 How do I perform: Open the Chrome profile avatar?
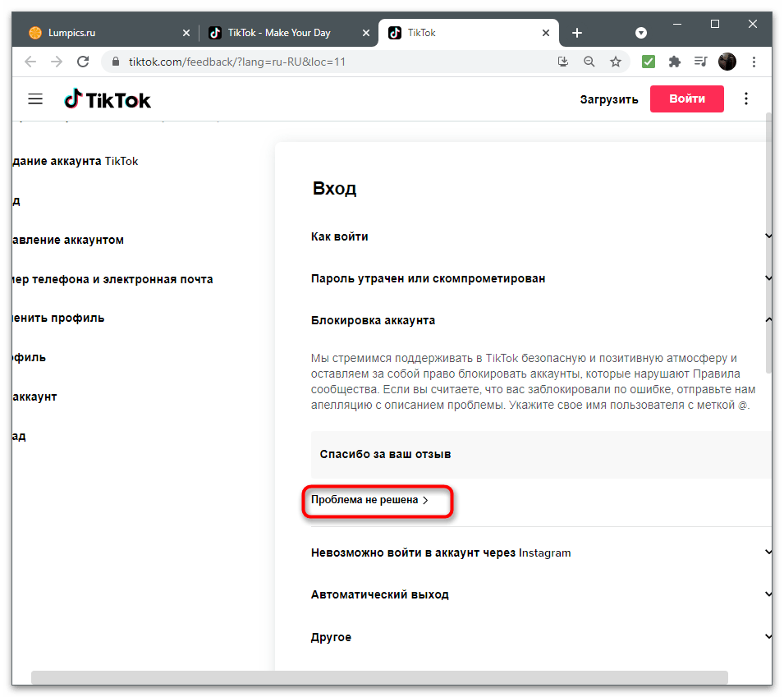pos(727,62)
